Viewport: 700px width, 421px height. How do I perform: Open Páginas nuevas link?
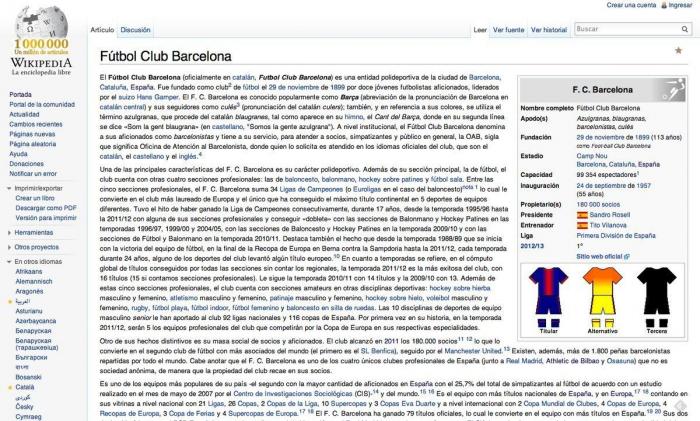coord(32,134)
